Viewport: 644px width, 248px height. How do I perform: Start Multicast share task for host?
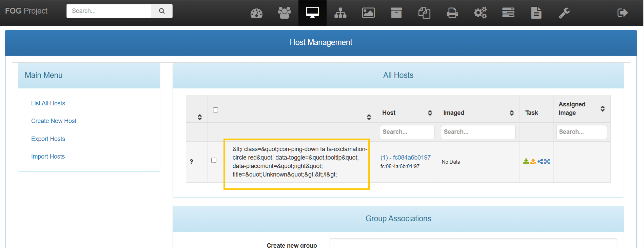click(540, 161)
